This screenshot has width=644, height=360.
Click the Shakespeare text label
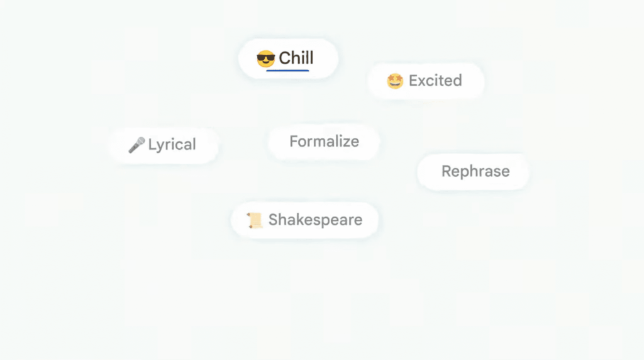tap(316, 220)
